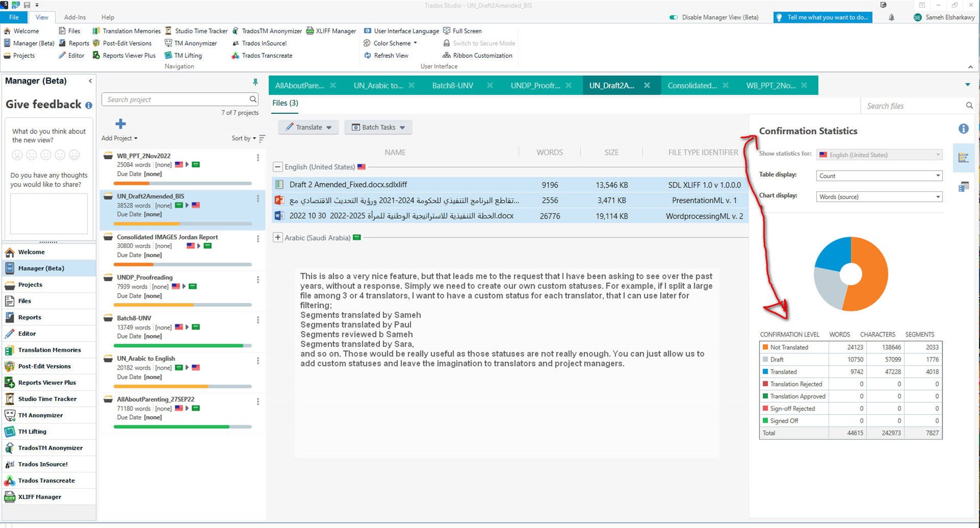Screen dimensions: 980x528
Task: Select the happiest feedback smiley face
Action: click(74, 155)
